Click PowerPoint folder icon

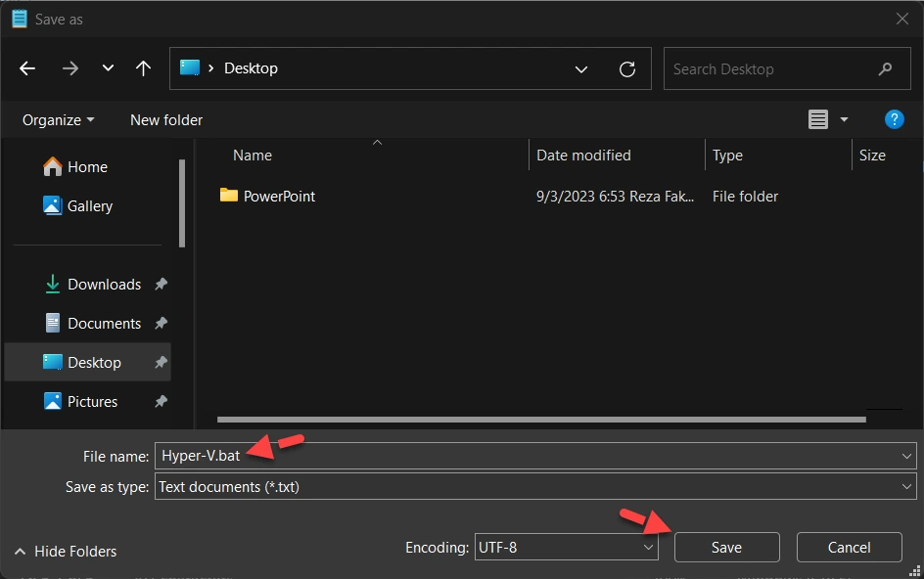[229, 195]
